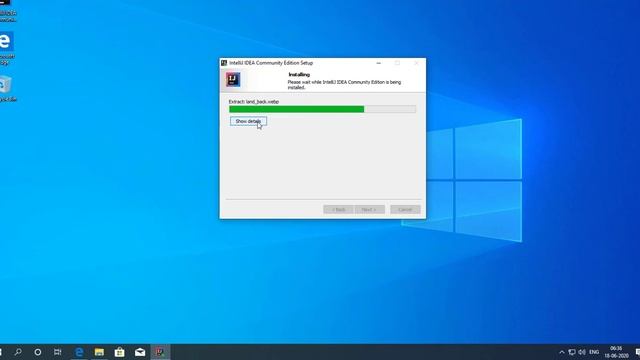Open the Mail app on the taskbar

tap(140, 352)
